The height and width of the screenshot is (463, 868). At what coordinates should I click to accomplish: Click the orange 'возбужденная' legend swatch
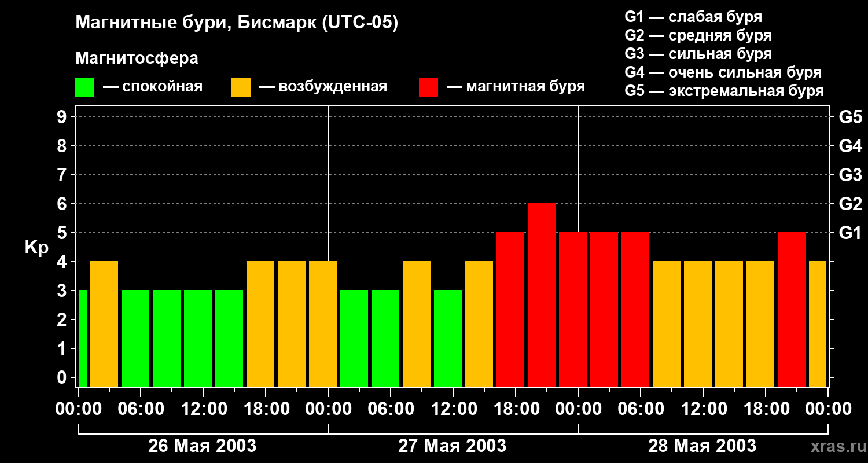pyautogui.click(x=241, y=87)
